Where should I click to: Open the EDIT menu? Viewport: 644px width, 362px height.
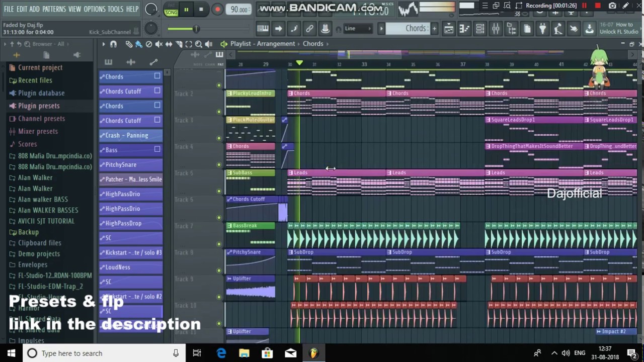pos(22,9)
